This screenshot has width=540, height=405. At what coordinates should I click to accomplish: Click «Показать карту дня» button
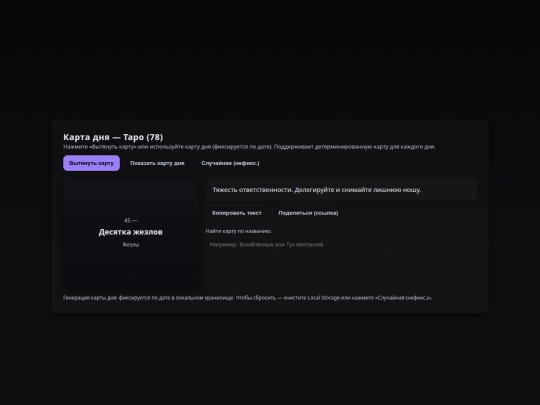click(x=157, y=163)
